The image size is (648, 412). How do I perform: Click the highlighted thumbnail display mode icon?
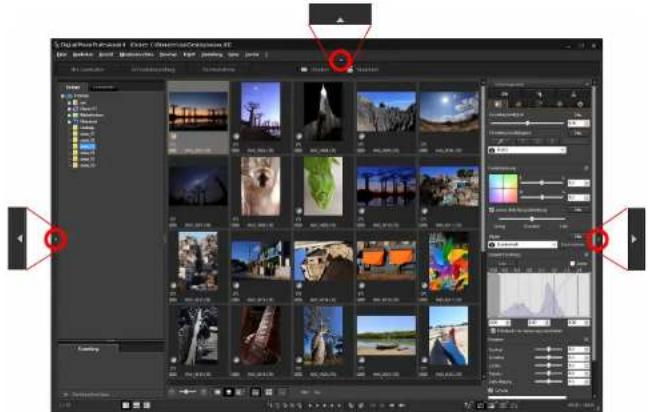pos(229,392)
